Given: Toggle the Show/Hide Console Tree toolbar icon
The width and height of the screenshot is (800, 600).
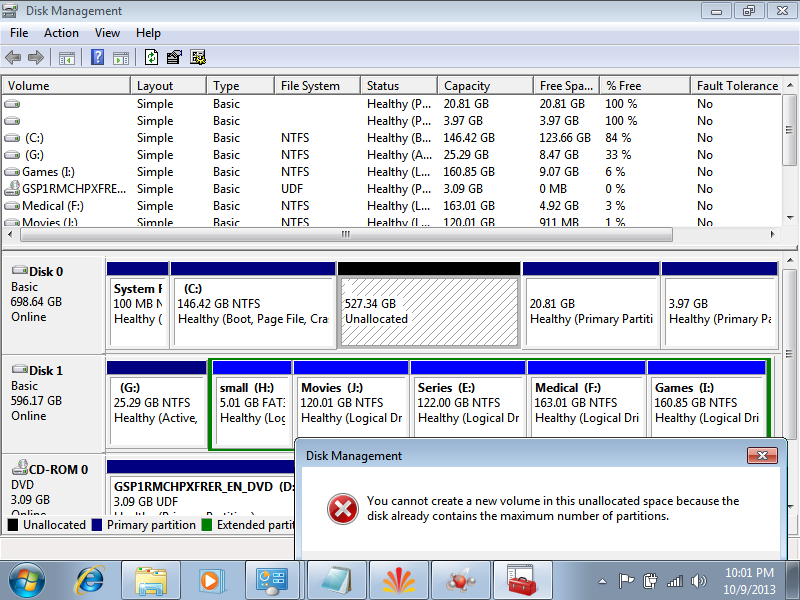Looking at the screenshot, I should [66, 57].
